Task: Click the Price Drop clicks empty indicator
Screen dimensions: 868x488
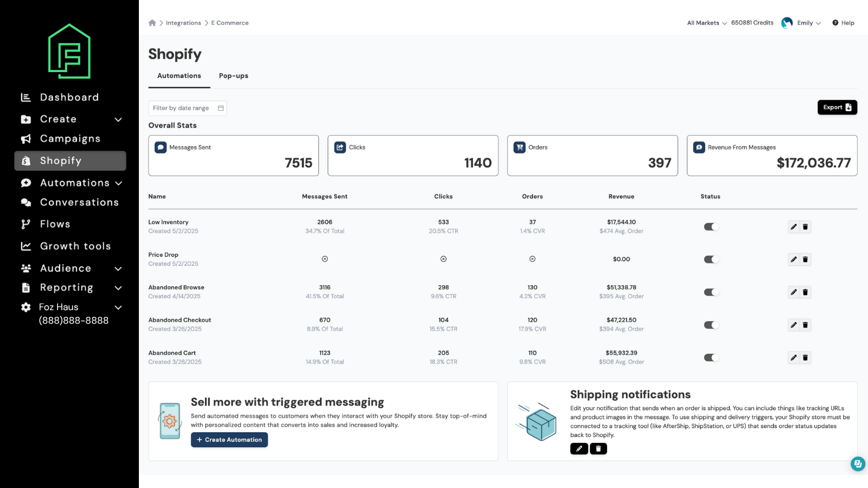Action: coord(444,259)
